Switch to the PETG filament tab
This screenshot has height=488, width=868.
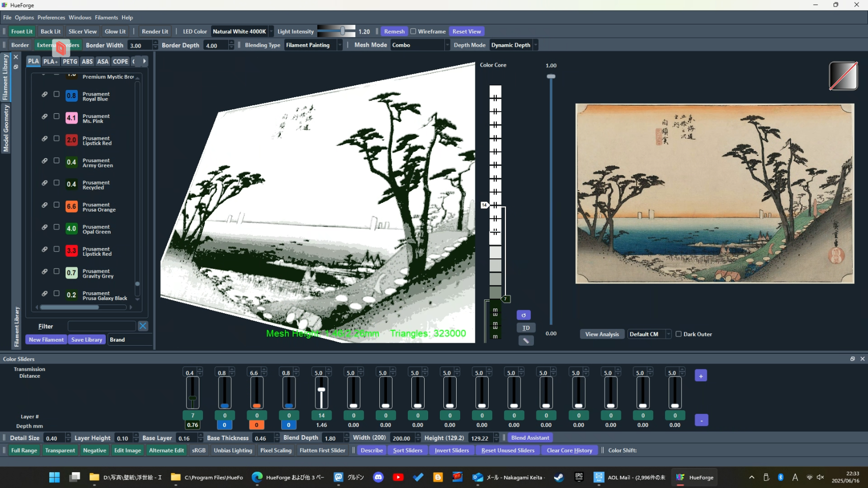click(70, 62)
